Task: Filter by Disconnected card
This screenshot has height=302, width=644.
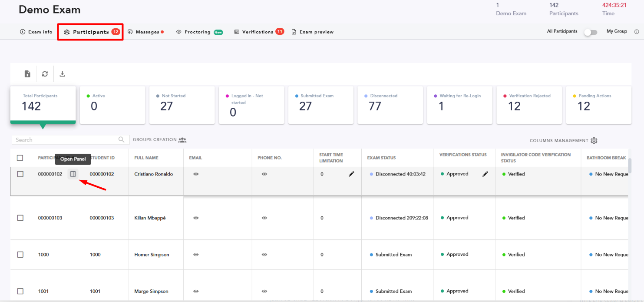Action: 390,105
